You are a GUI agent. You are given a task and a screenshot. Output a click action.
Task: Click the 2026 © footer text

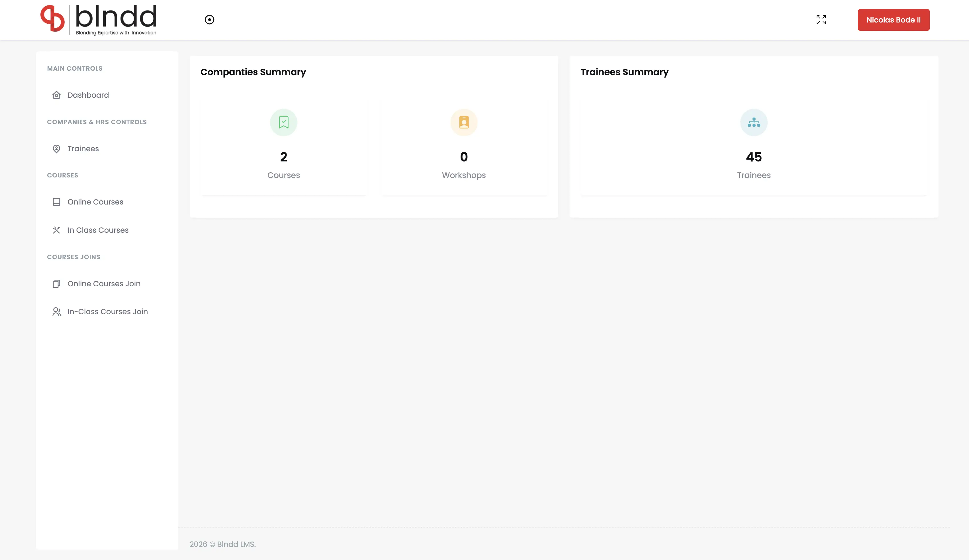coord(202,544)
